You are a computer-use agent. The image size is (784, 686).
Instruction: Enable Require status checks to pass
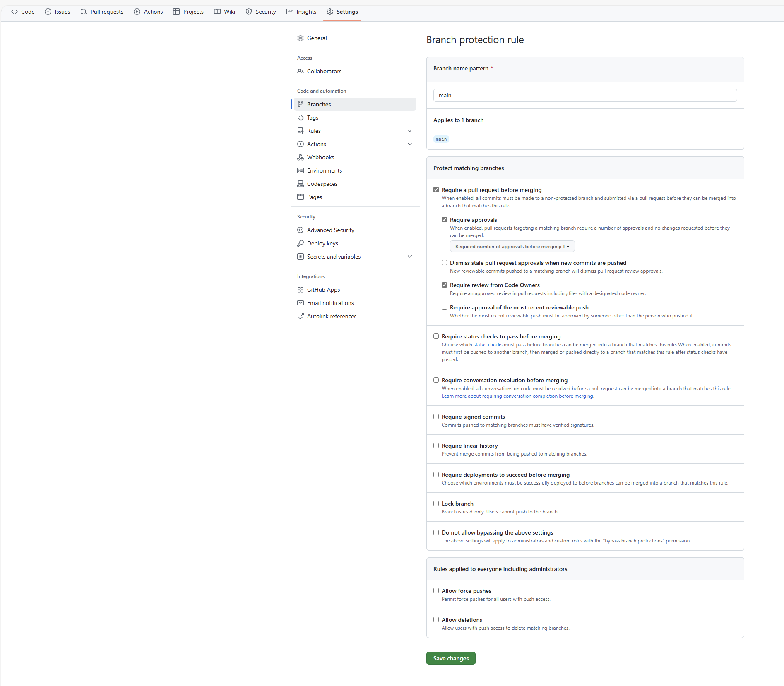pyautogui.click(x=436, y=336)
